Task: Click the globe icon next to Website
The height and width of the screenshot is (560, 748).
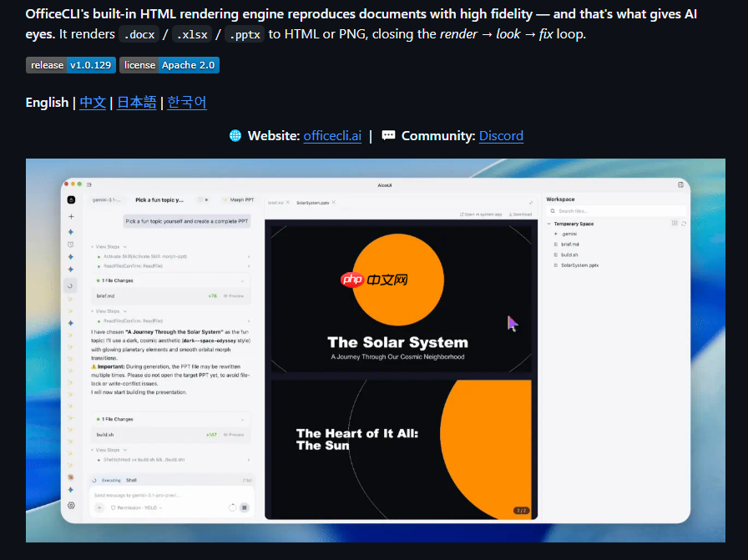Action: click(235, 136)
